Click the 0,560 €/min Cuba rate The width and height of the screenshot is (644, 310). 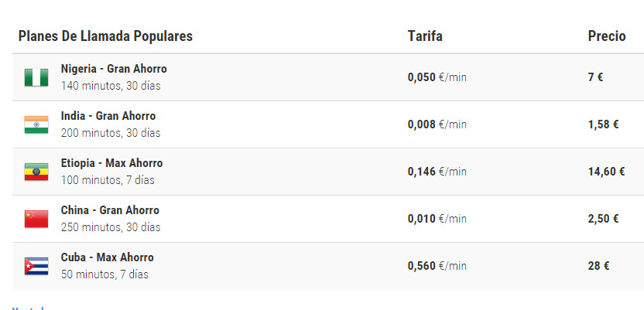click(437, 266)
